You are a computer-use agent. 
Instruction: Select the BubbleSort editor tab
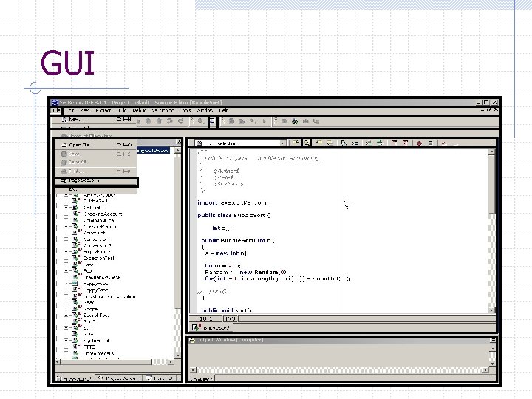click(x=212, y=327)
